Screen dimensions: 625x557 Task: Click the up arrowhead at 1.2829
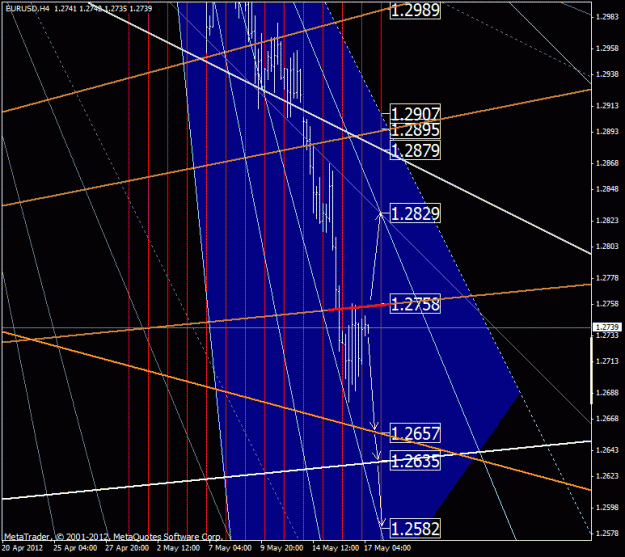381,215
